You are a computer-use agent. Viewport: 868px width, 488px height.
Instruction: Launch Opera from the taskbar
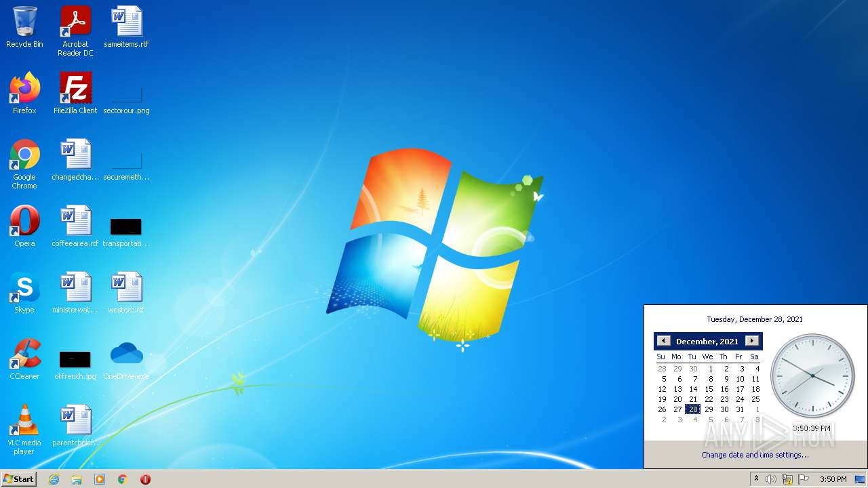tap(145, 479)
